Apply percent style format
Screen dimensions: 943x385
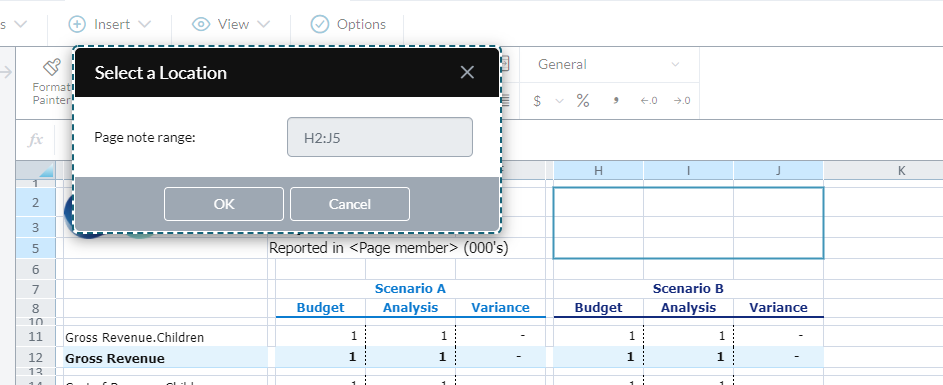(583, 100)
